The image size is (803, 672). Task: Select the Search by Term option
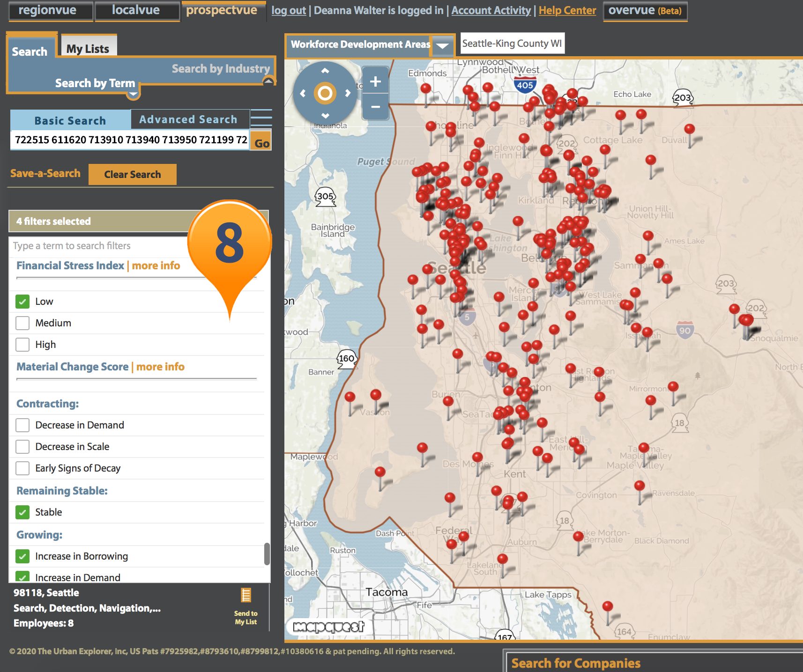pos(95,83)
